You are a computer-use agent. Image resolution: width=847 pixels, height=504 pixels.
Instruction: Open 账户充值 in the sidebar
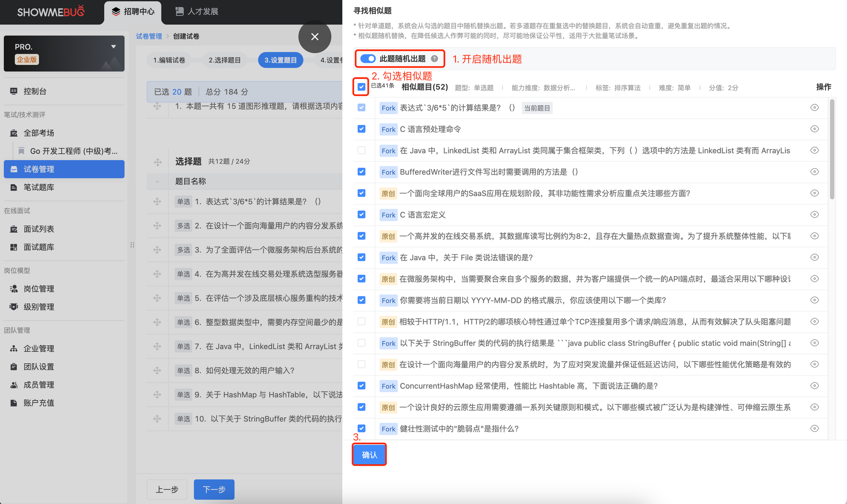(64, 403)
